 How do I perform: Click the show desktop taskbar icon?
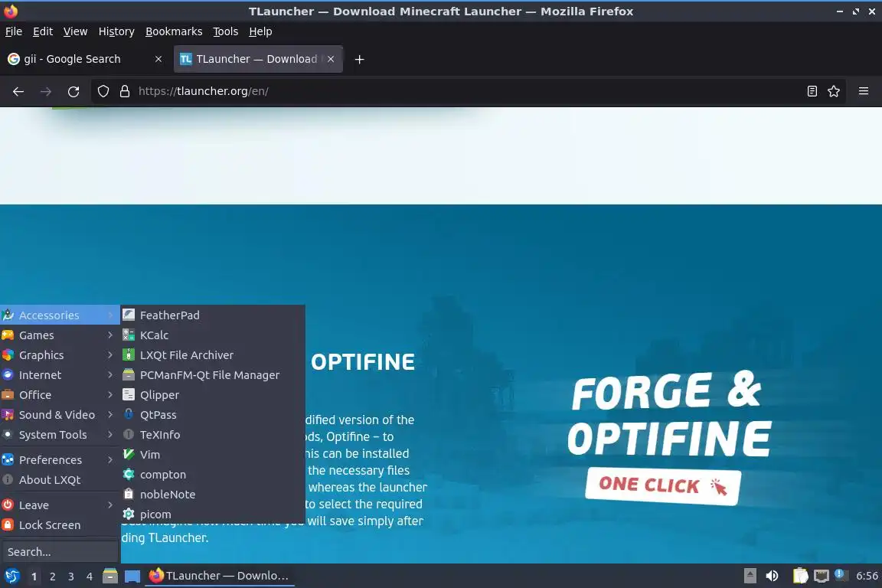[x=132, y=576]
